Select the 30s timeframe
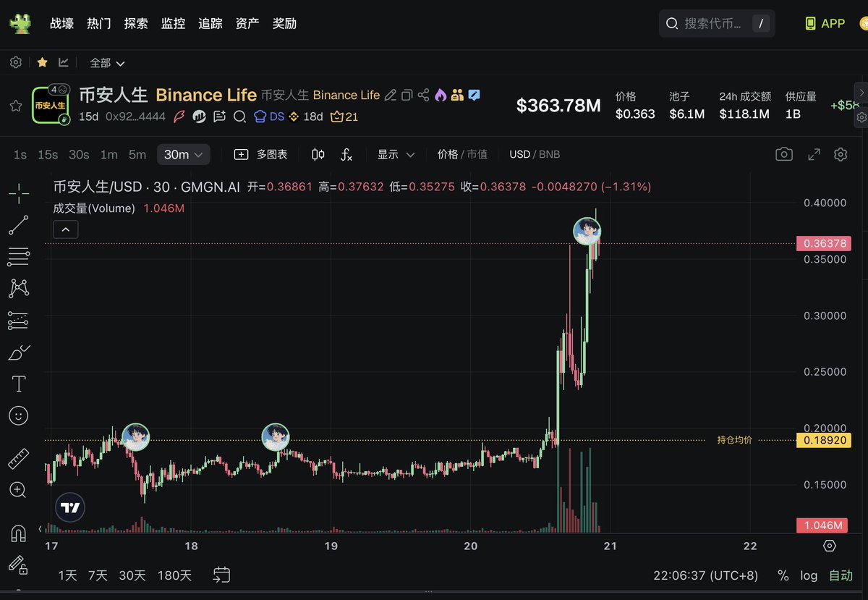 click(x=79, y=154)
